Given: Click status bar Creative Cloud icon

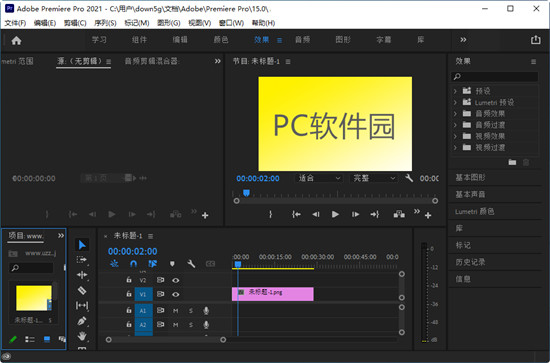Looking at the screenshot, I should tap(6, 357).
